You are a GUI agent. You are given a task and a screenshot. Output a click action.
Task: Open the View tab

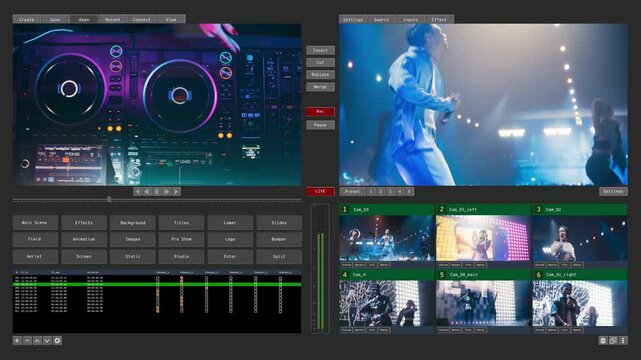click(171, 19)
